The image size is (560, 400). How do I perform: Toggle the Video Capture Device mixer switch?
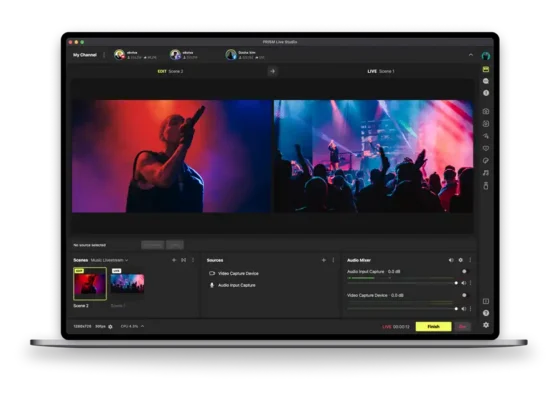pyautogui.click(x=464, y=295)
